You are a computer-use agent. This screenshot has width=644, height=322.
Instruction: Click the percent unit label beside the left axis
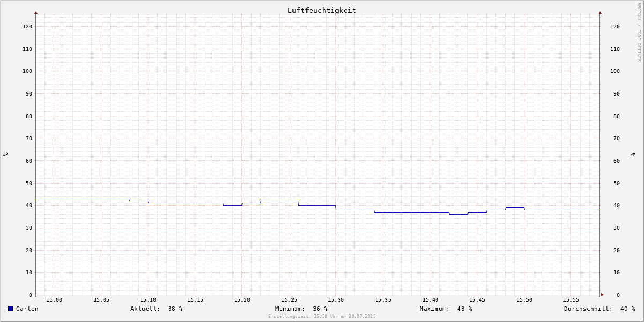(x=5, y=155)
